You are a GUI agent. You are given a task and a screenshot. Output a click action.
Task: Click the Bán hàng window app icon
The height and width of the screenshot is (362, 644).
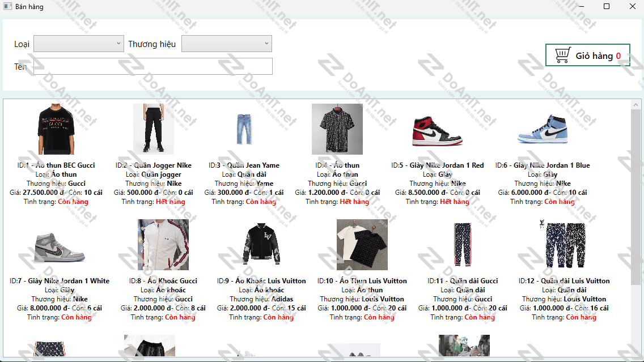tap(7, 6)
